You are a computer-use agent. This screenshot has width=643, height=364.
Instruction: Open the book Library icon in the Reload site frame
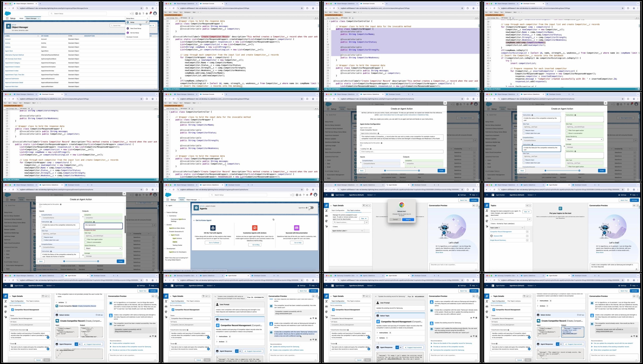click(x=326, y=216)
